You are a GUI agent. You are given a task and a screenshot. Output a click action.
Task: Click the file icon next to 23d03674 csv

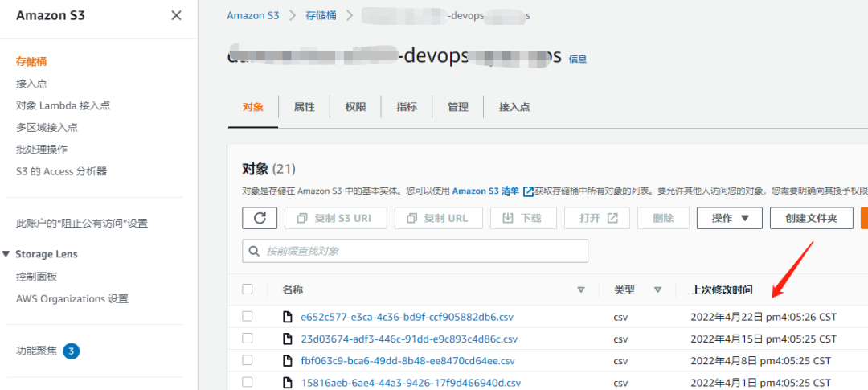[288, 339]
